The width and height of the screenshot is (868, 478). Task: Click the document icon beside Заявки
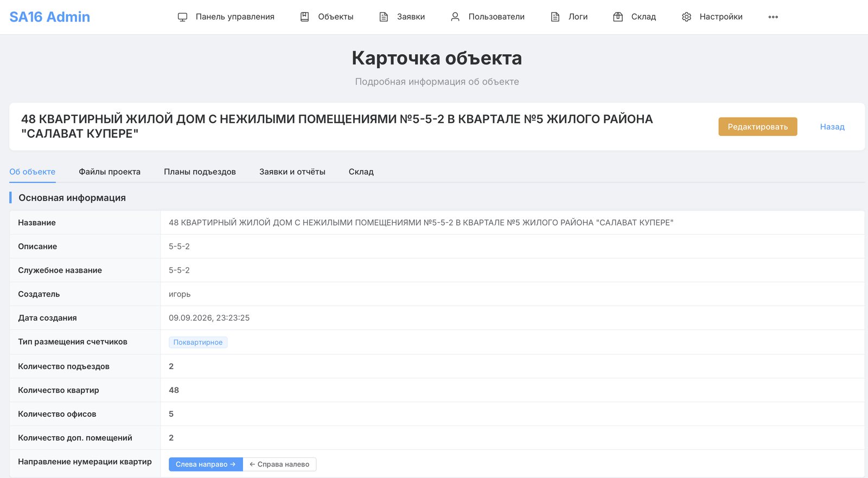pos(384,17)
